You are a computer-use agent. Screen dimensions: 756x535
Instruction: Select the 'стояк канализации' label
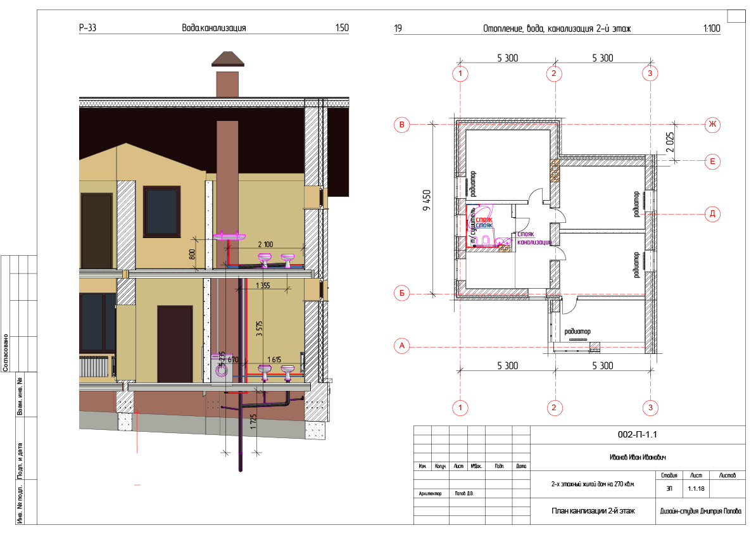pos(534,238)
